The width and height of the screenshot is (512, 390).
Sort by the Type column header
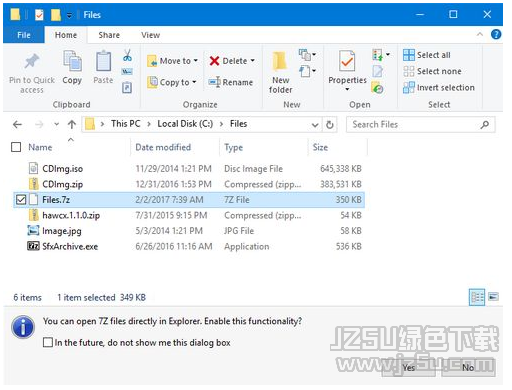(233, 147)
